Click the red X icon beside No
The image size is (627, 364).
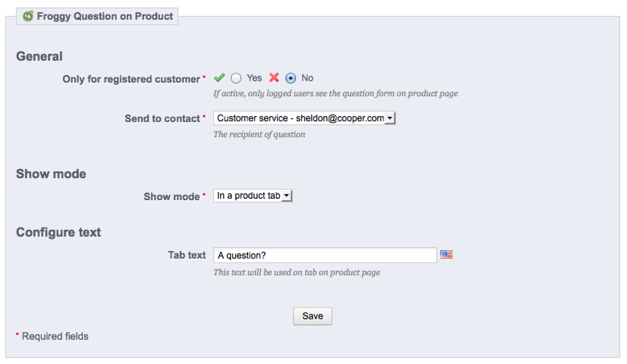click(x=274, y=78)
